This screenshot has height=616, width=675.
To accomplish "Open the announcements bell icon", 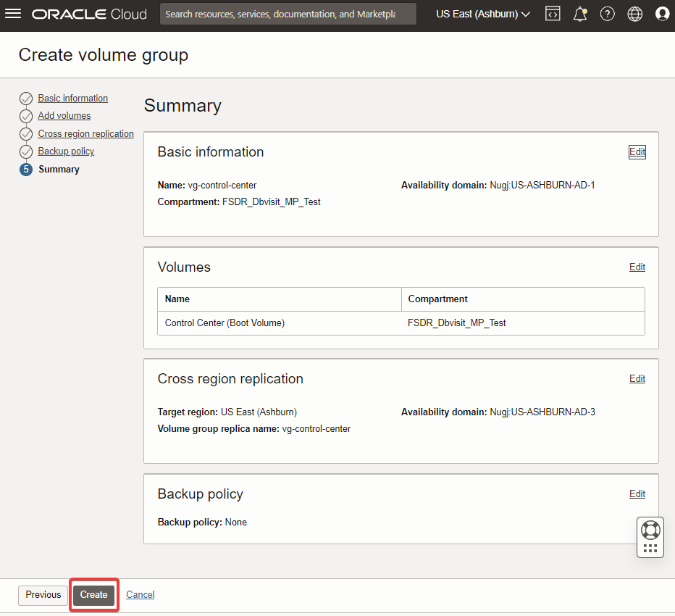I will pyautogui.click(x=580, y=14).
